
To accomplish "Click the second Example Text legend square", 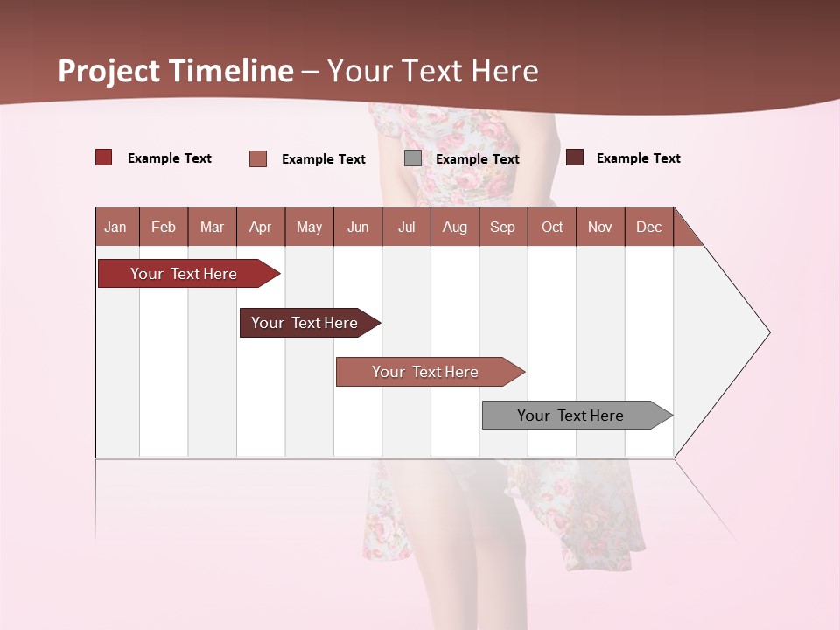I will [x=259, y=158].
